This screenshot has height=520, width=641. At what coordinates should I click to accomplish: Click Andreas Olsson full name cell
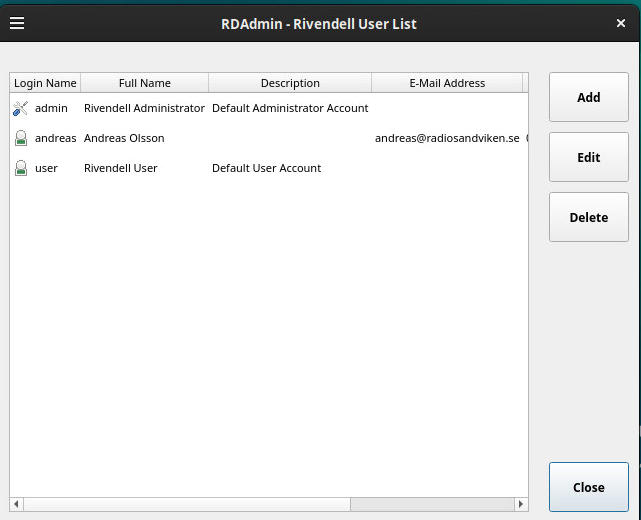coord(124,138)
